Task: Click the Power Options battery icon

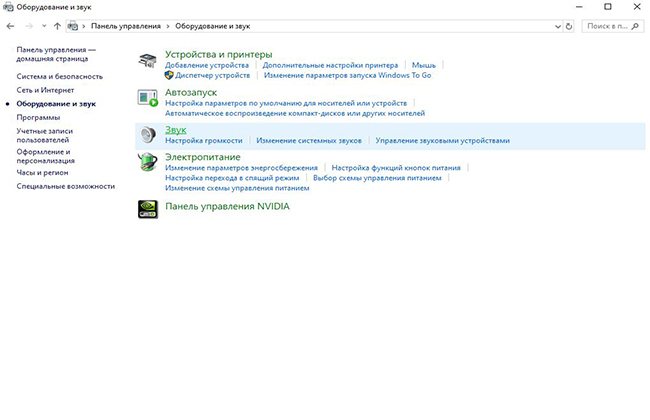Action: coord(148,162)
